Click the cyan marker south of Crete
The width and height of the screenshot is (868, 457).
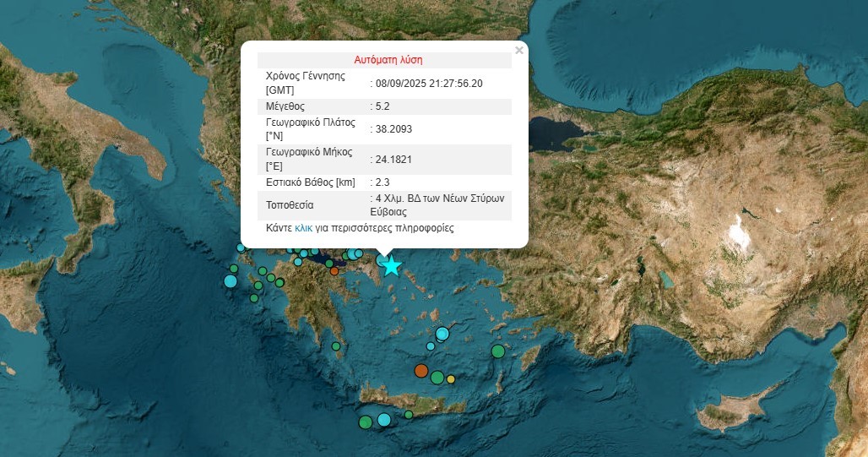click(384, 420)
